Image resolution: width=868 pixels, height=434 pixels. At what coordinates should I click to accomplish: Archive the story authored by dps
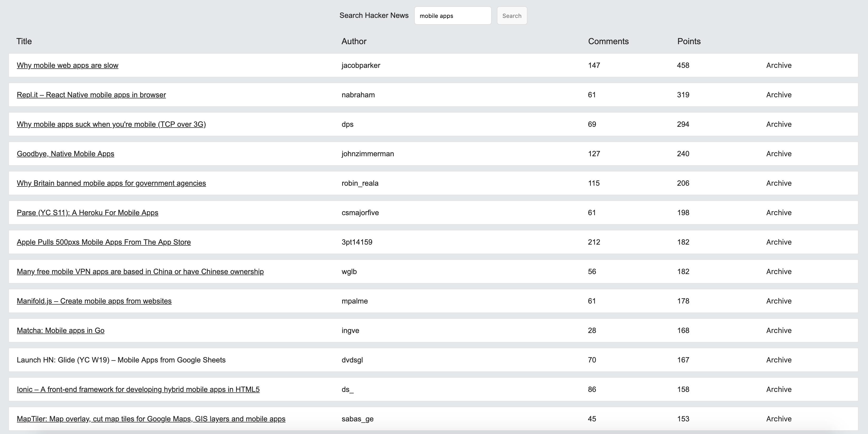[778, 124]
